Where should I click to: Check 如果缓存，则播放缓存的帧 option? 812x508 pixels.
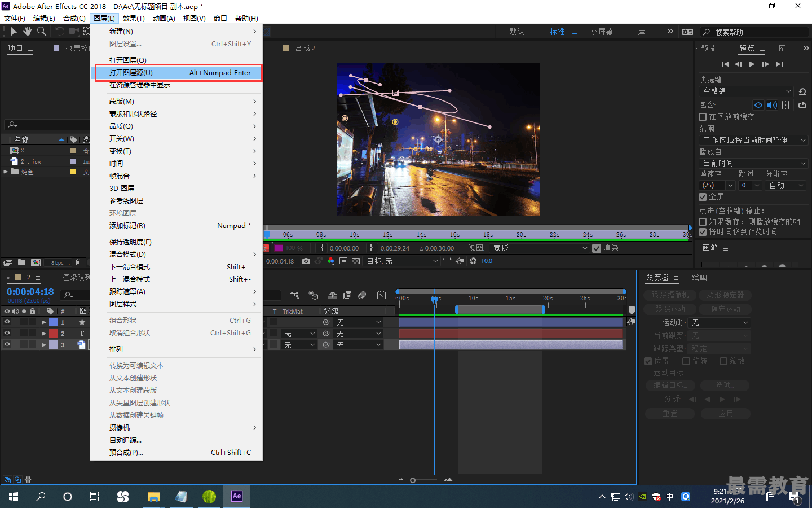[x=703, y=222]
